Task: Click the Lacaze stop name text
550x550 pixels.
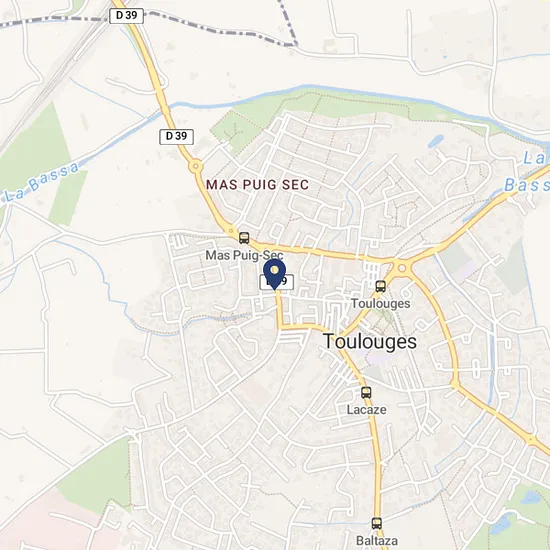Action: coord(367,409)
